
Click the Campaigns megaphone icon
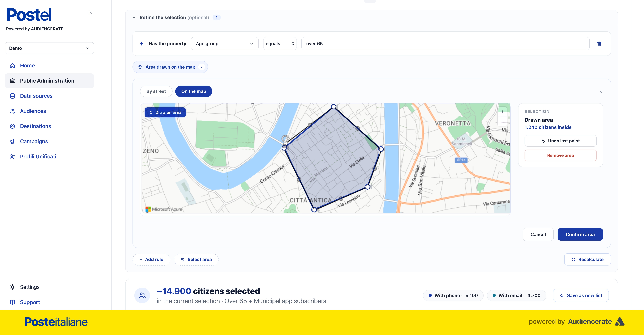[13, 141]
